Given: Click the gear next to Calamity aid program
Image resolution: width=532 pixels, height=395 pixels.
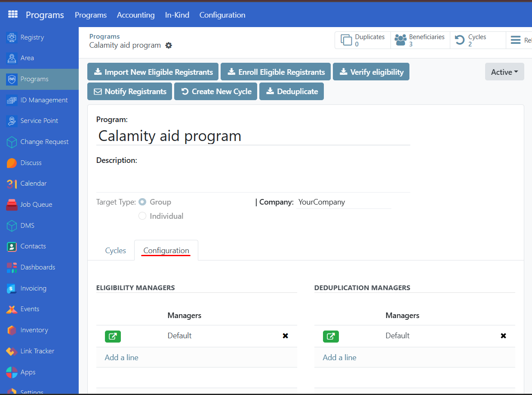Looking at the screenshot, I should pyautogui.click(x=169, y=45).
